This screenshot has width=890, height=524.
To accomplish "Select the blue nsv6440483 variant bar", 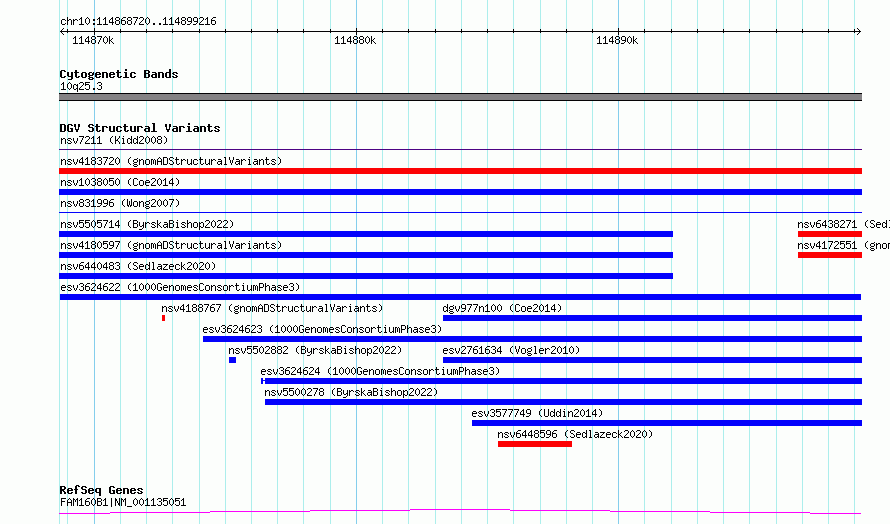I will 366,276.
